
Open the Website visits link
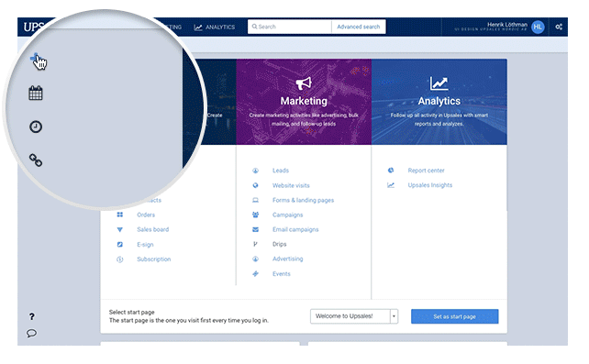point(291,185)
